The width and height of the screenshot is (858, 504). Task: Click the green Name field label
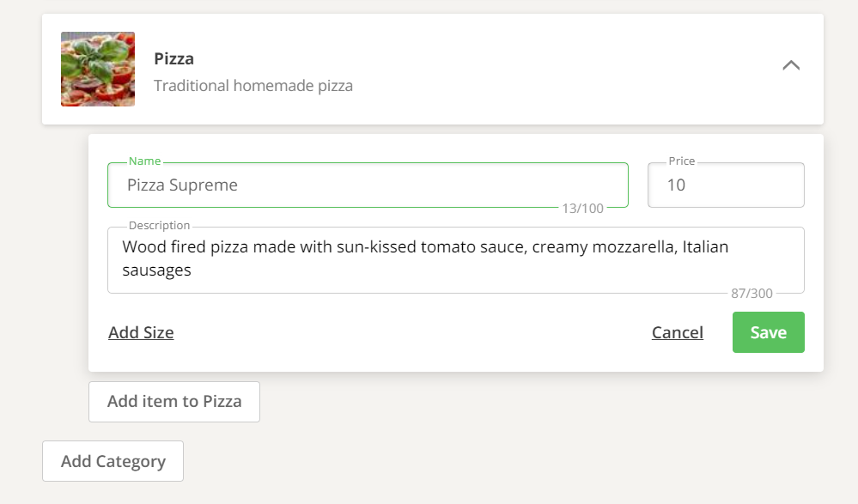[144, 161]
